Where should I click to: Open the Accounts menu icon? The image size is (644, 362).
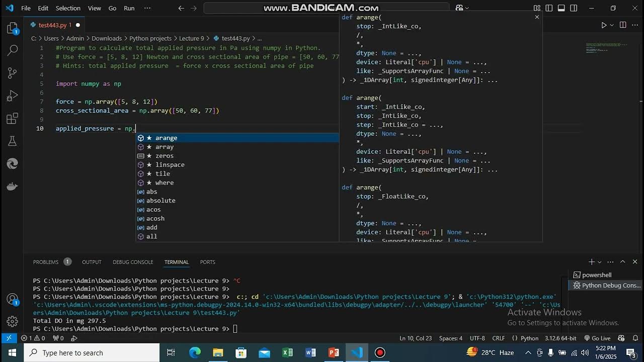coord(12,299)
